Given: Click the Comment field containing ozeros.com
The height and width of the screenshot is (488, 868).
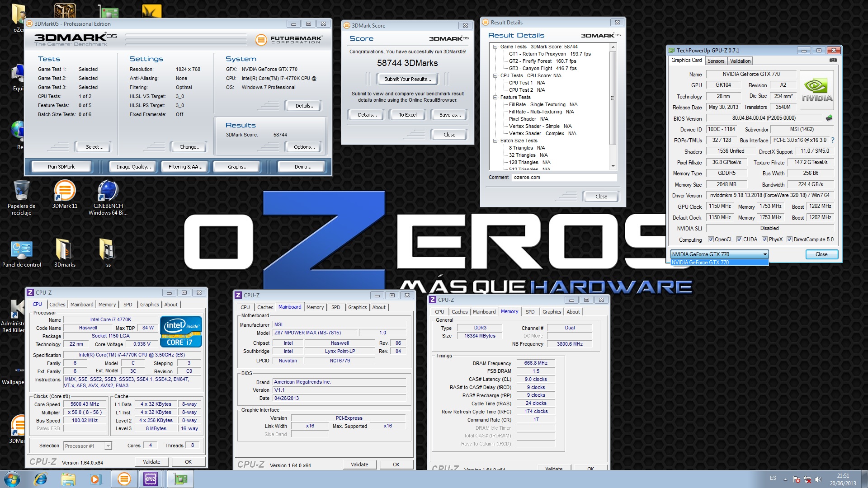Looking at the screenshot, I should pyautogui.click(x=564, y=177).
